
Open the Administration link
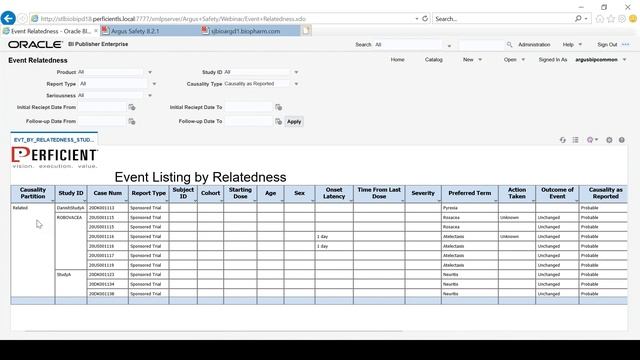[534, 44]
